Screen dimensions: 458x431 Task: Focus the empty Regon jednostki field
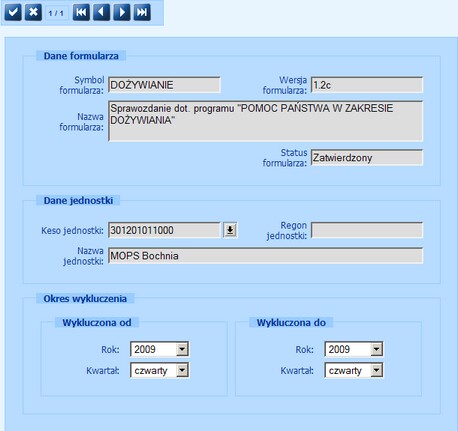tap(367, 230)
